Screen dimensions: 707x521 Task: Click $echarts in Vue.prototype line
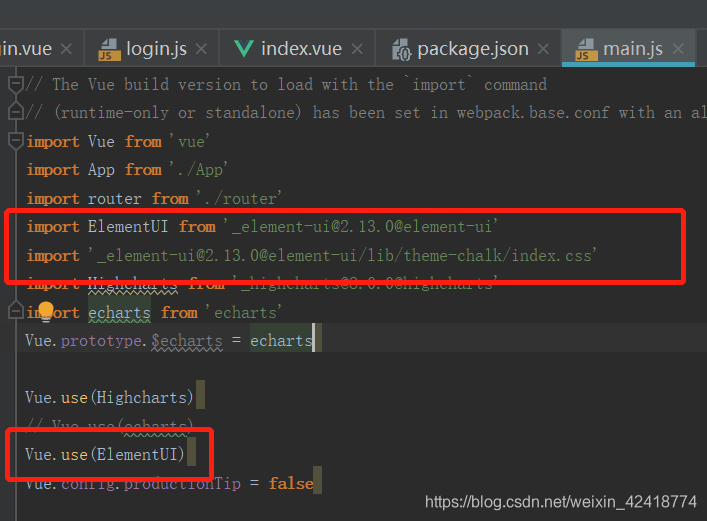187,341
